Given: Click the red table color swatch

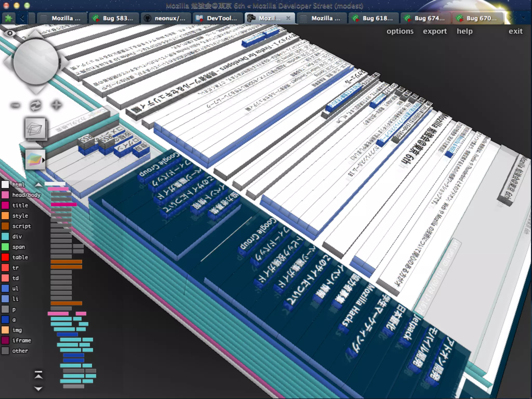Looking at the screenshot, I should 5,257.
